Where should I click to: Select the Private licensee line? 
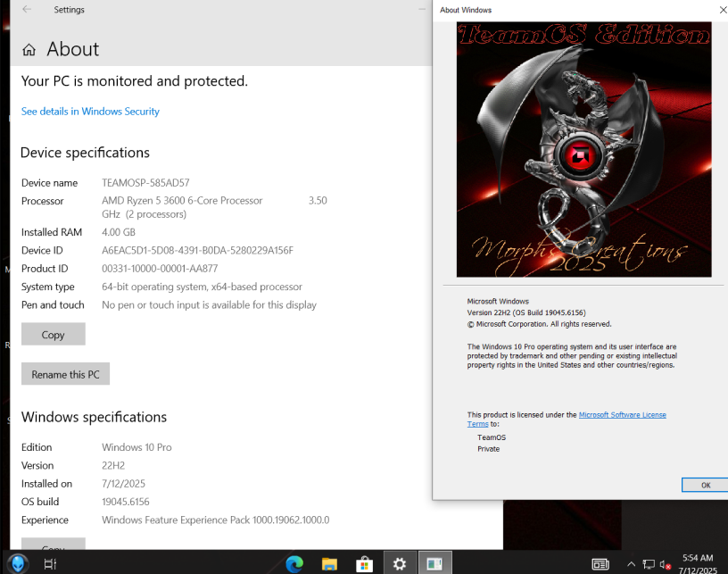click(x=488, y=449)
